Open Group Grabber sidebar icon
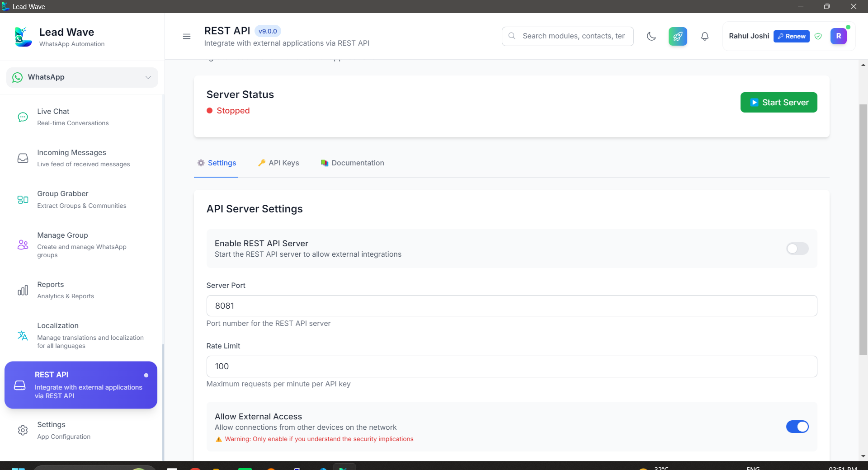The image size is (868, 470). [23, 199]
